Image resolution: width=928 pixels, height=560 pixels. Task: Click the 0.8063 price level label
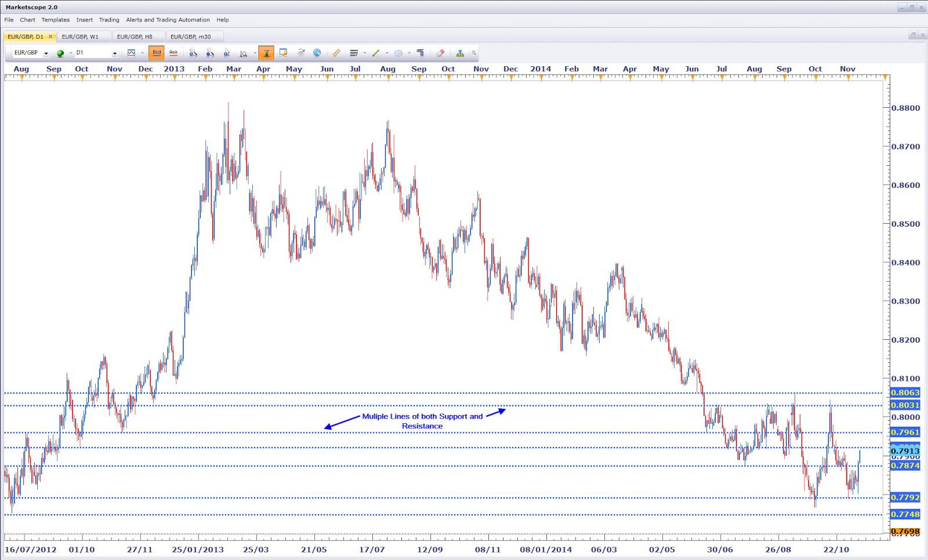pos(905,392)
